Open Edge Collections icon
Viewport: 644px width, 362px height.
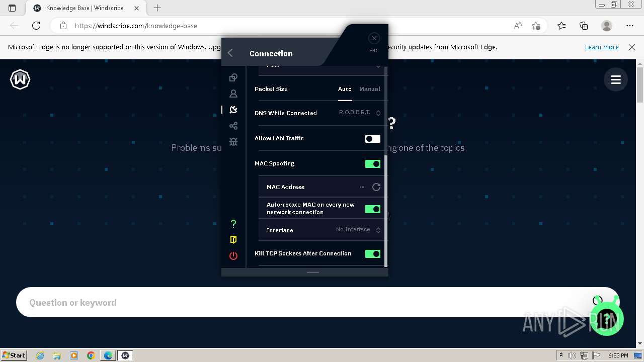coord(584,26)
